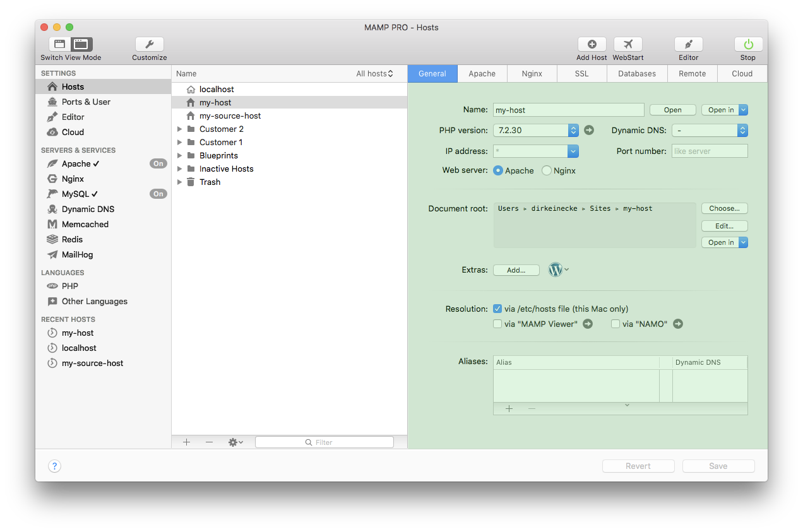Stop servers with the power icon
This screenshot has height=532, width=803.
click(748, 44)
